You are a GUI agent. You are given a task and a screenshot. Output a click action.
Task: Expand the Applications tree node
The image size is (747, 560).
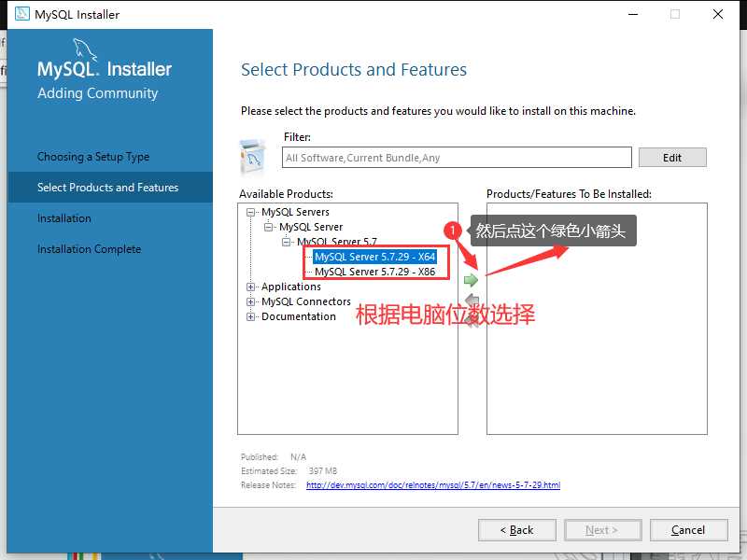(x=250, y=287)
